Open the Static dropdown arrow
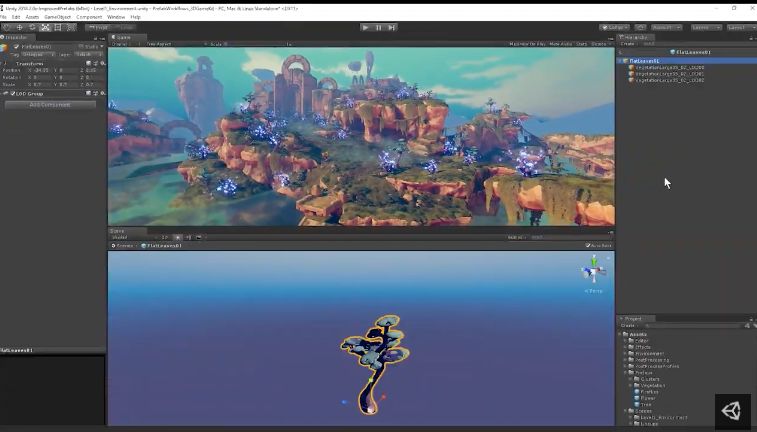Screen dimensions: 757x432 tap(102, 47)
